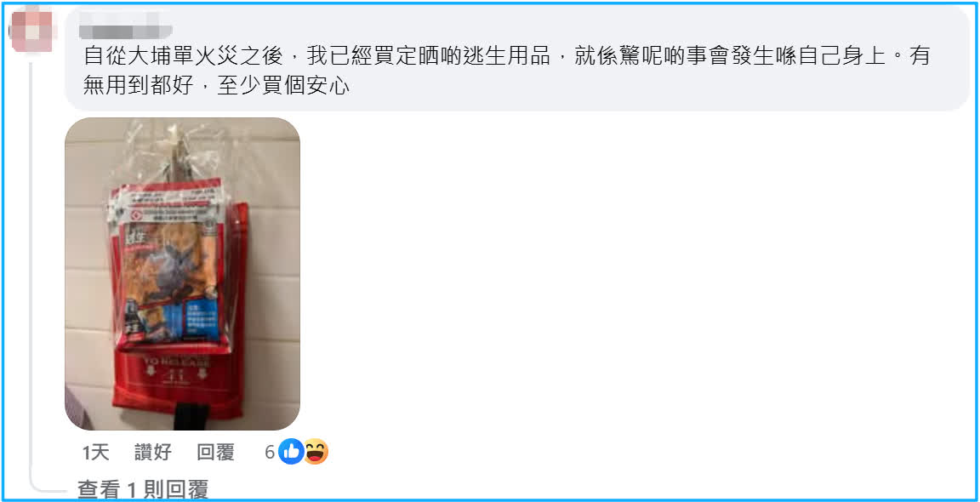Expand replies via 查看 1 則回覆
The height and width of the screenshot is (502, 980).
(x=143, y=490)
